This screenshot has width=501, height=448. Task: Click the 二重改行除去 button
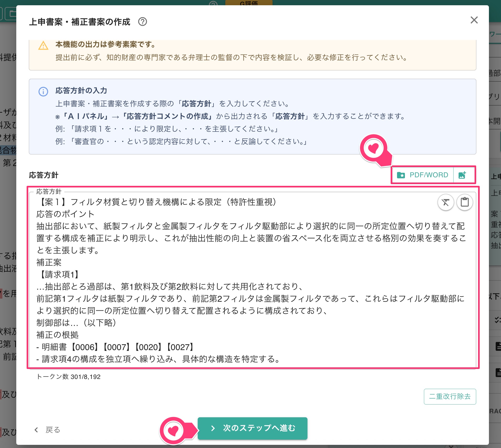coord(450,397)
